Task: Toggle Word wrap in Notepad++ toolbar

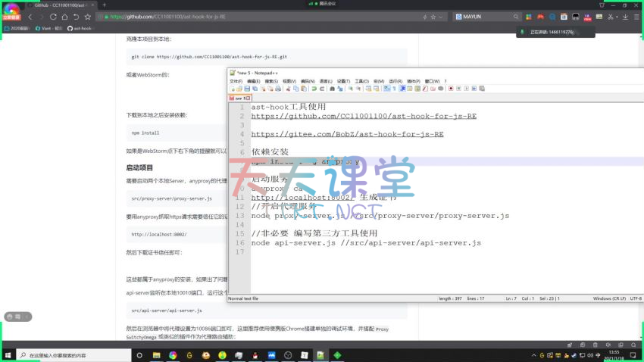Action: (x=386, y=89)
